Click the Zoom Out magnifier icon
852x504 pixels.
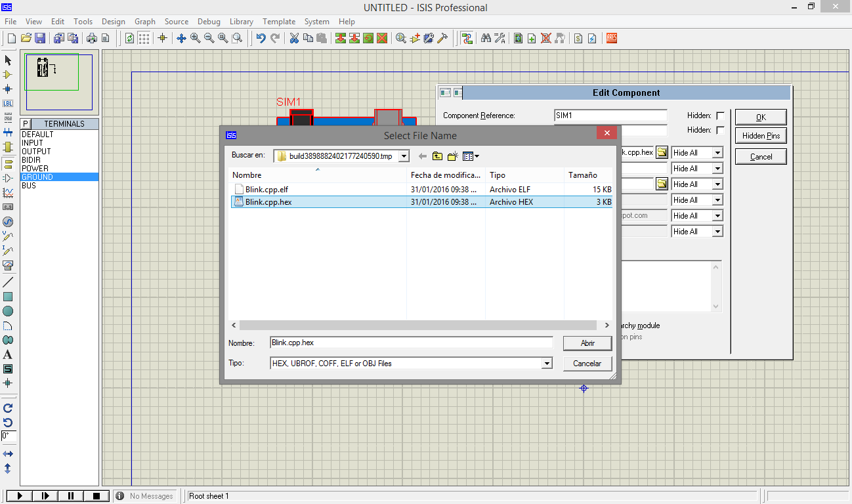[x=209, y=38]
